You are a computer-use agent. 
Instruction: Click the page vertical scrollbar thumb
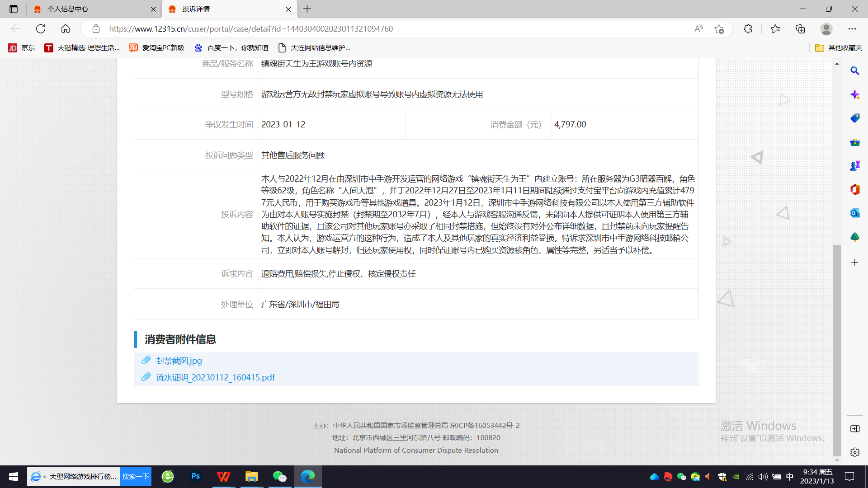pyautogui.click(x=837, y=350)
